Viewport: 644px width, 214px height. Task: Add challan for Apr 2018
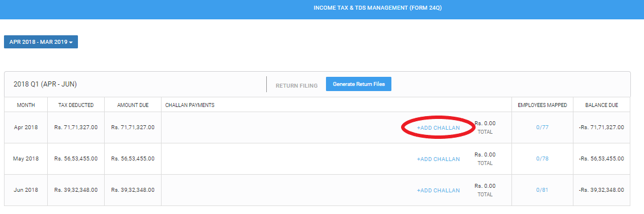(x=438, y=127)
